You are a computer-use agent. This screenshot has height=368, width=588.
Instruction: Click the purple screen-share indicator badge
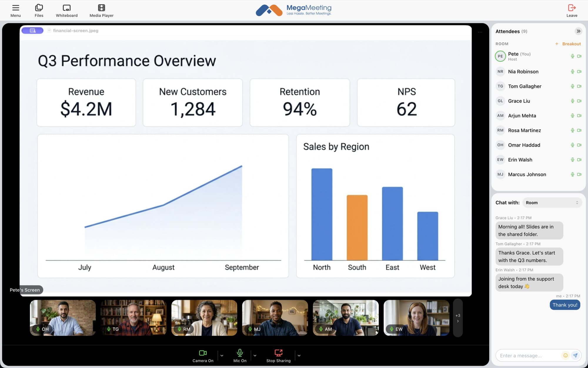coord(32,31)
